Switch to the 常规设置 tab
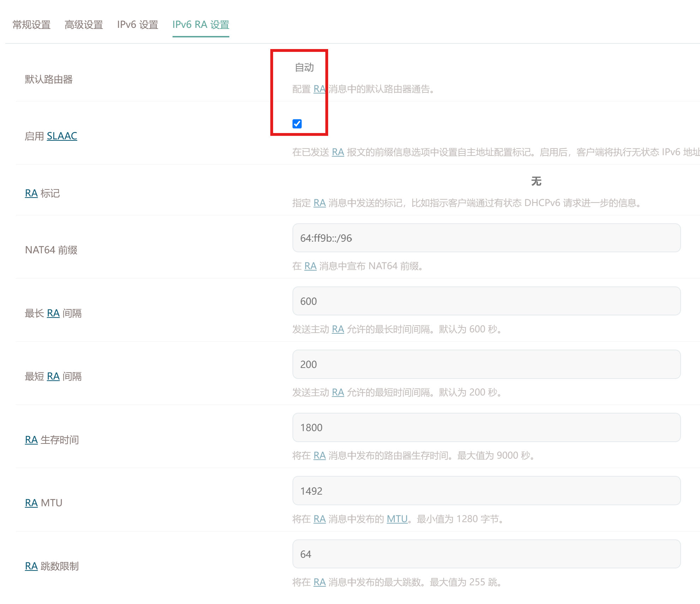The width and height of the screenshot is (700, 604). point(31,25)
